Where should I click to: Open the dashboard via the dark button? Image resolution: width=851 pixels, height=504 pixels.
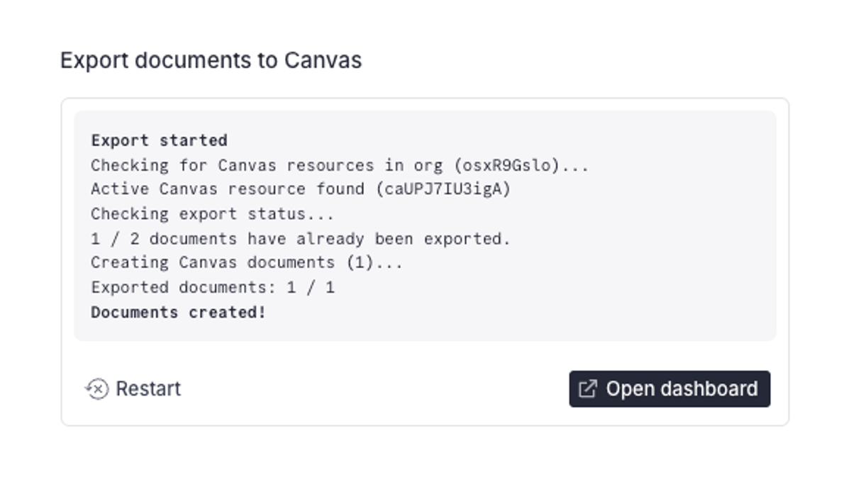click(x=669, y=388)
